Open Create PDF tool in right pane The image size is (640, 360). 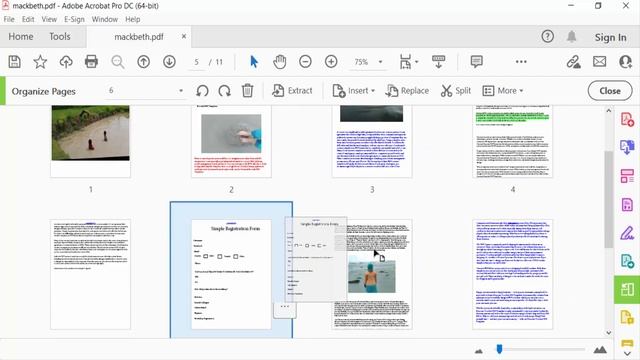(627, 120)
